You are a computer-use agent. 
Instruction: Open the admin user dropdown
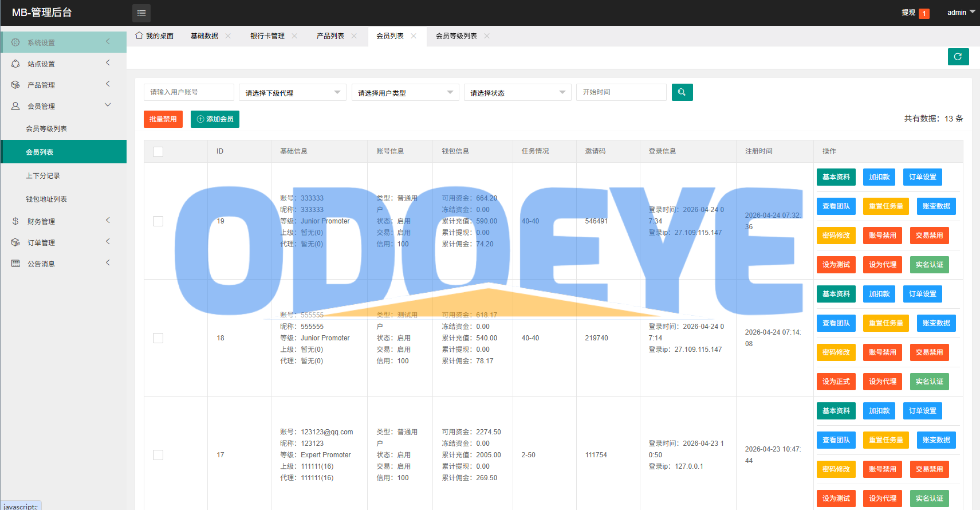click(961, 13)
